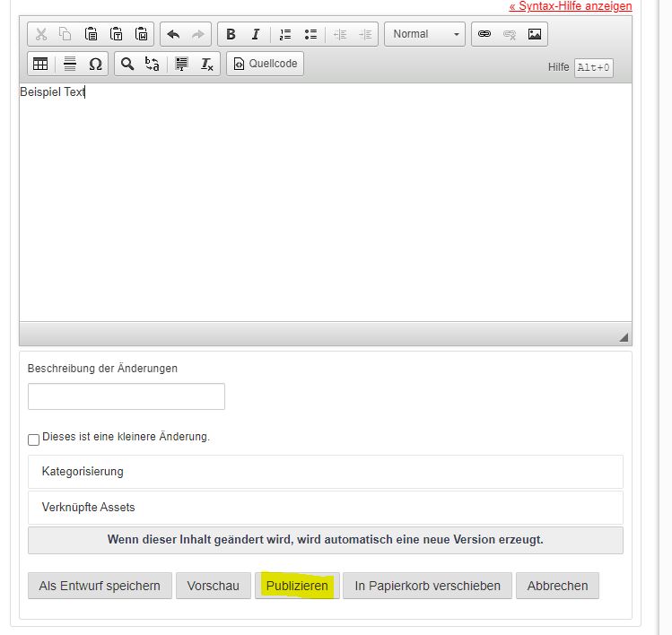
Task: Click the magnifier Find icon
Action: [x=127, y=64]
